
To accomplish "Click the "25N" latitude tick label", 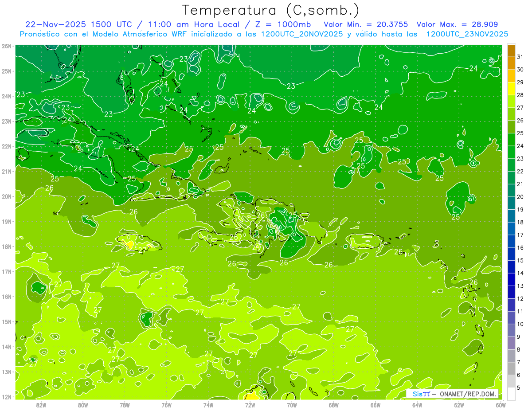I will coord(7,71).
